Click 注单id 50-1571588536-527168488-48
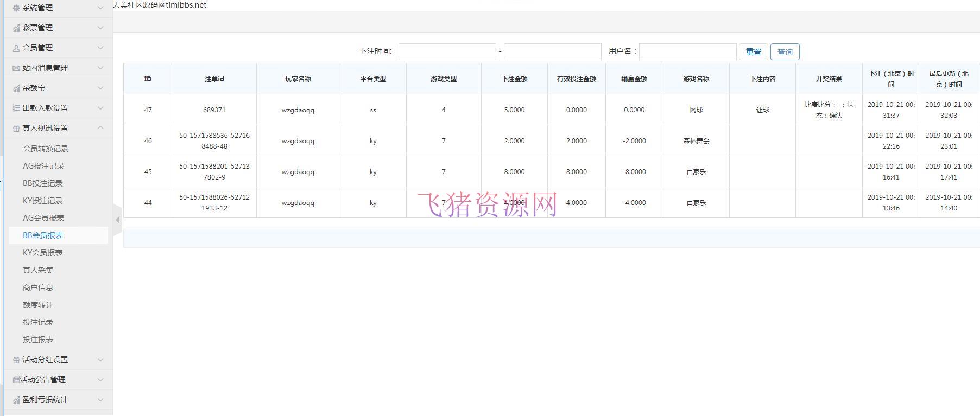 [214, 140]
